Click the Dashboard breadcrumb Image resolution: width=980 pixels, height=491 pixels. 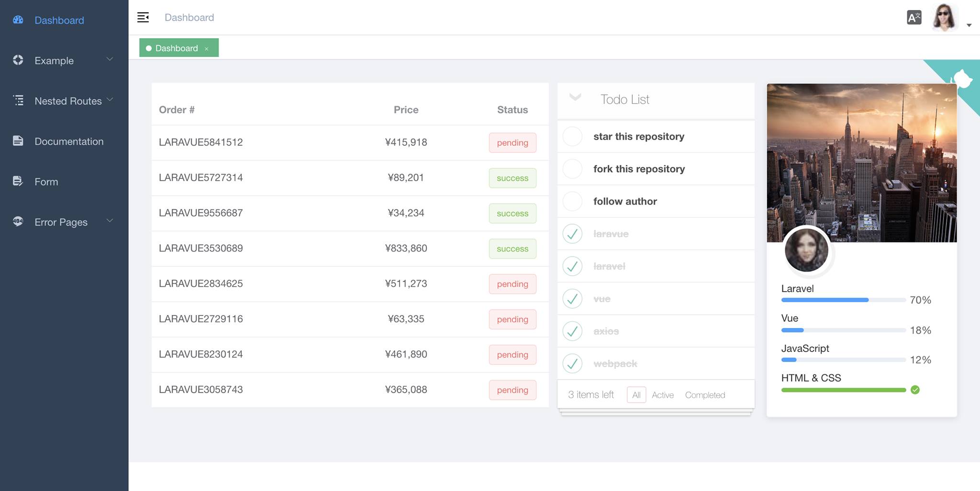tap(189, 18)
